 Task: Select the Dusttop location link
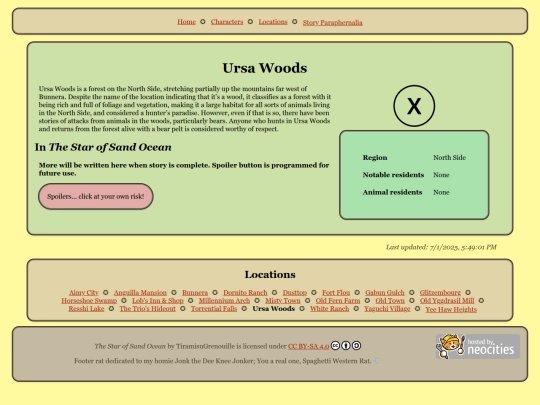pyautogui.click(x=294, y=292)
